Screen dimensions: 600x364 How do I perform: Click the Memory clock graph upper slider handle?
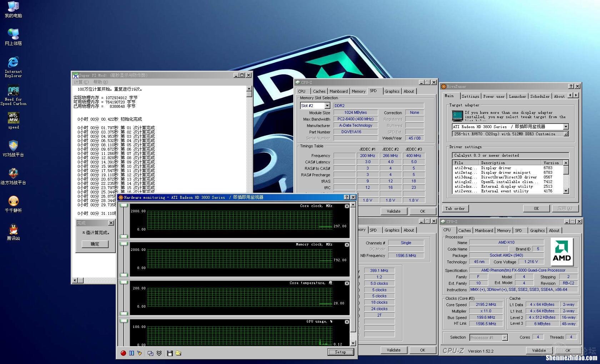[124, 244]
